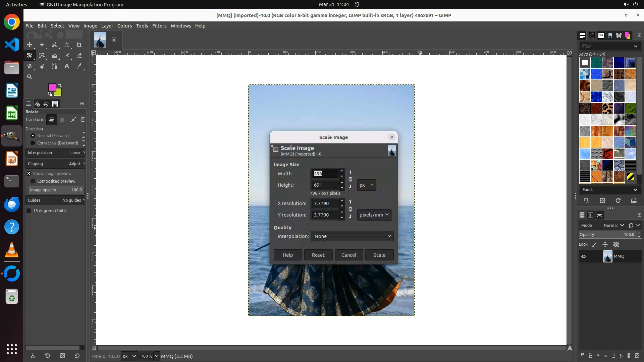Enable the Composited preview checkbox
The height and width of the screenshot is (362, 644).
pos(33,181)
